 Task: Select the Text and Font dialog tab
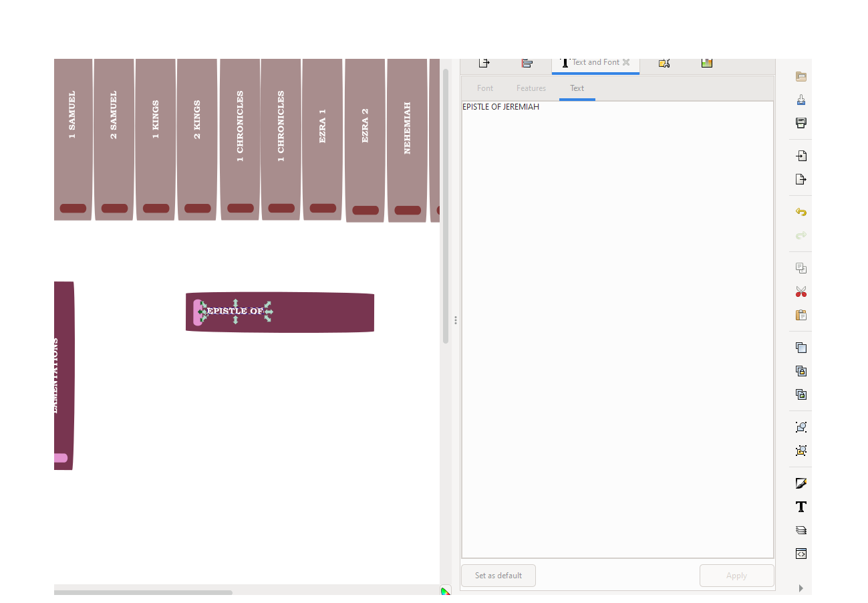[595, 65]
